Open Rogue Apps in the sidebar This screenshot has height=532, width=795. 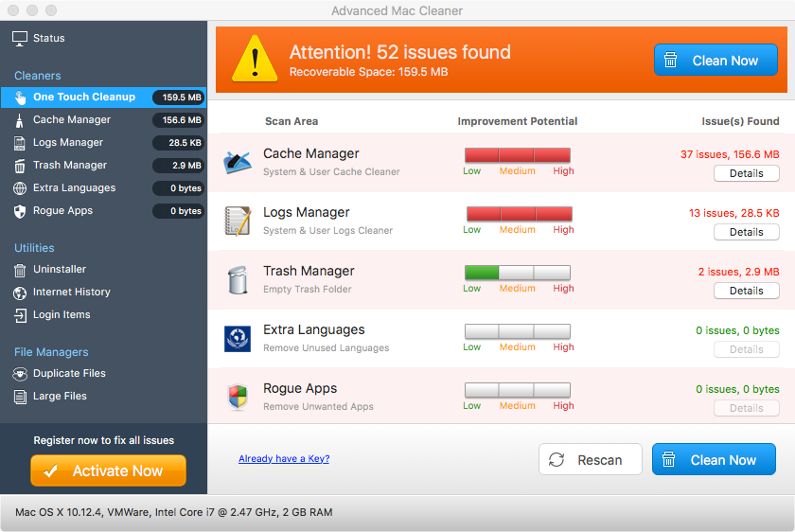[103, 211]
